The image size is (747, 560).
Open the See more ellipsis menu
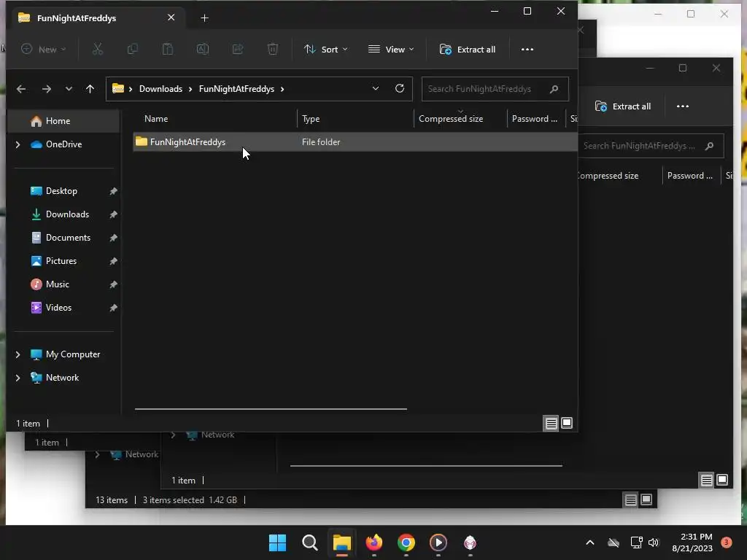(x=527, y=49)
